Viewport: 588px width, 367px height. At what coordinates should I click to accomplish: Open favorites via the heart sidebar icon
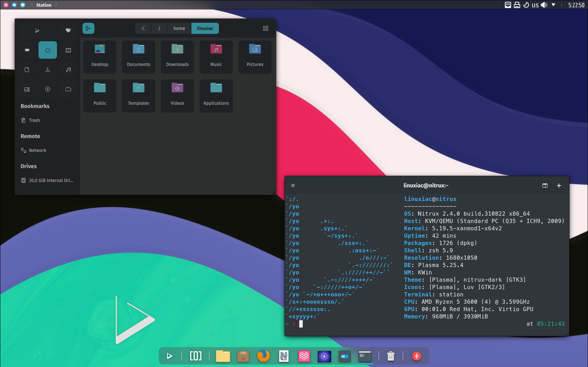(68, 30)
